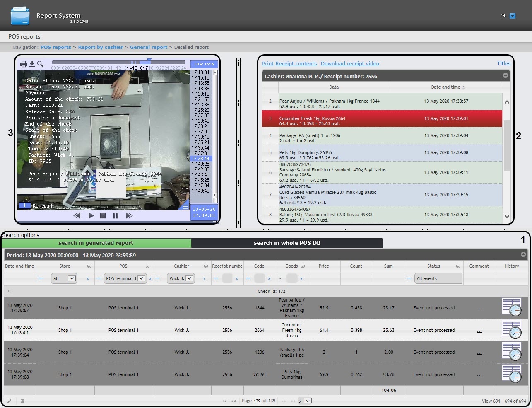Select the 17:40:25 timestamp in list
Screen dimensions: 532x408
point(200,164)
